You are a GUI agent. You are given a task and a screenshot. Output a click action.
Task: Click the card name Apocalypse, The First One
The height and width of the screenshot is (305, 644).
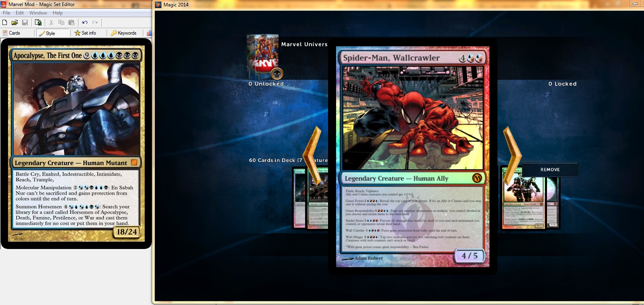pyautogui.click(x=47, y=56)
